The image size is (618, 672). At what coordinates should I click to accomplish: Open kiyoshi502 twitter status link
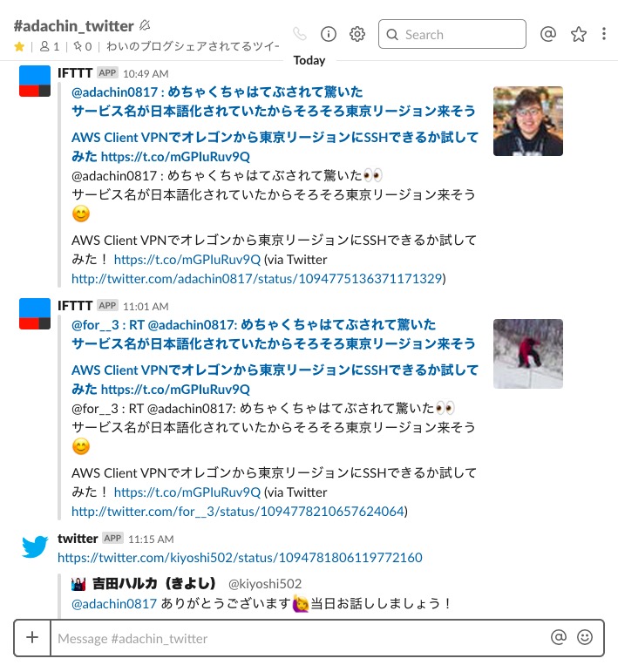[x=240, y=558]
